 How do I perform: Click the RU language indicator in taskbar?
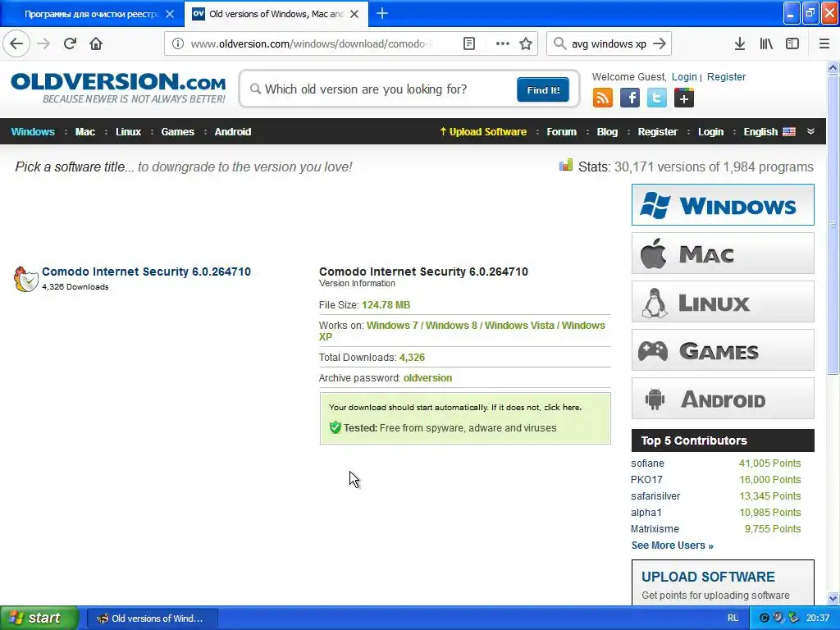[x=733, y=618]
